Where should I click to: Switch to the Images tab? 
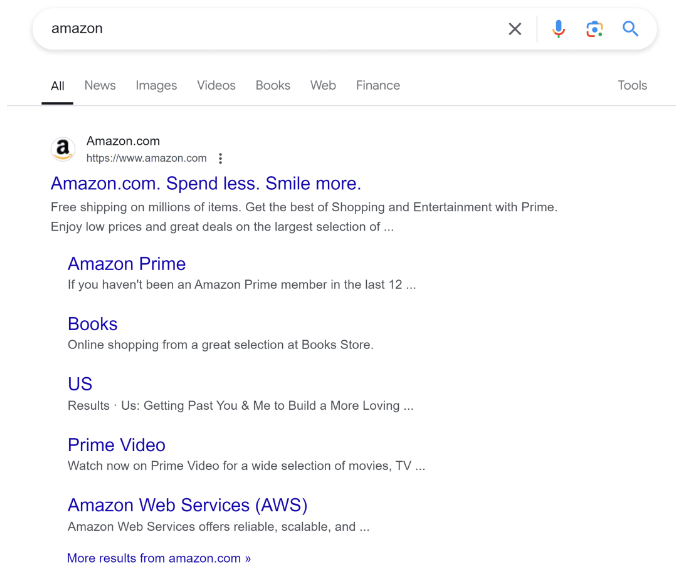pyautogui.click(x=156, y=85)
